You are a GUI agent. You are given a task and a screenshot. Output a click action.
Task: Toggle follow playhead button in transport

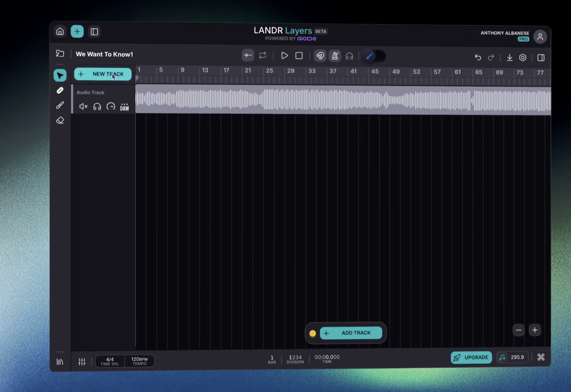[x=248, y=56]
